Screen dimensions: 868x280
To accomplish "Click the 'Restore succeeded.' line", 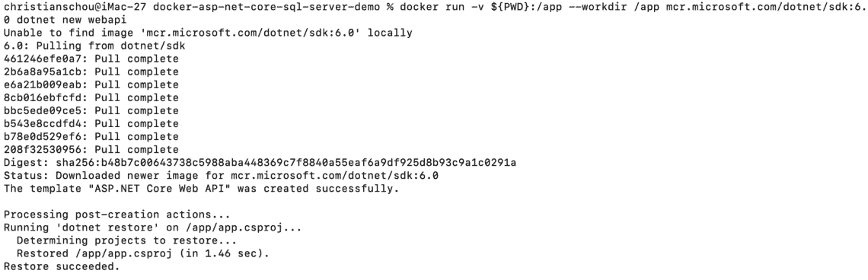I will pyautogui.click(x=62, y=267).
